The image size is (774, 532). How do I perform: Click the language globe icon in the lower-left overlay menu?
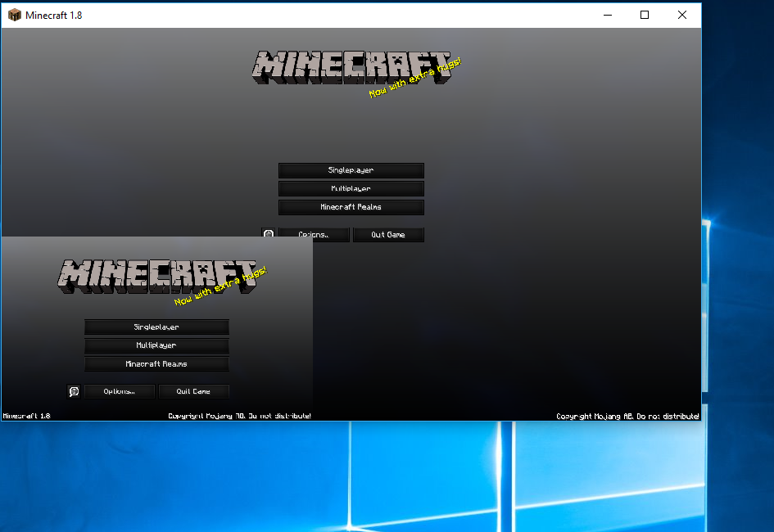coord(74,391)
